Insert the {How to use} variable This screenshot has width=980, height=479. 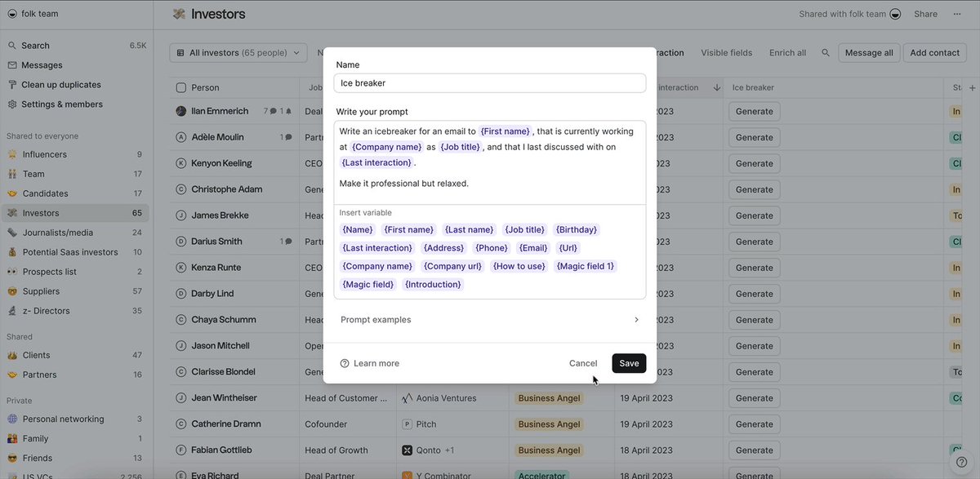point(519,266)
